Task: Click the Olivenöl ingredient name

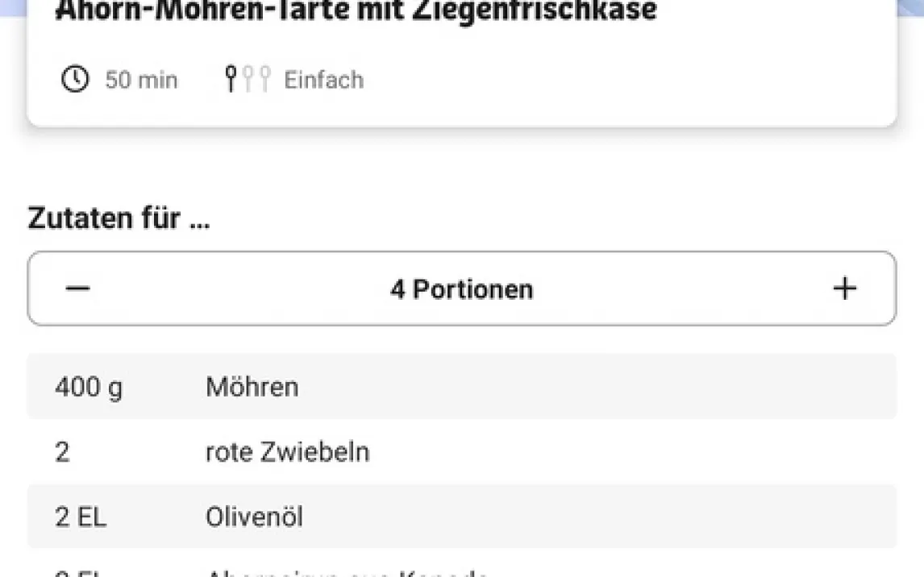Action: pos(254,517)
